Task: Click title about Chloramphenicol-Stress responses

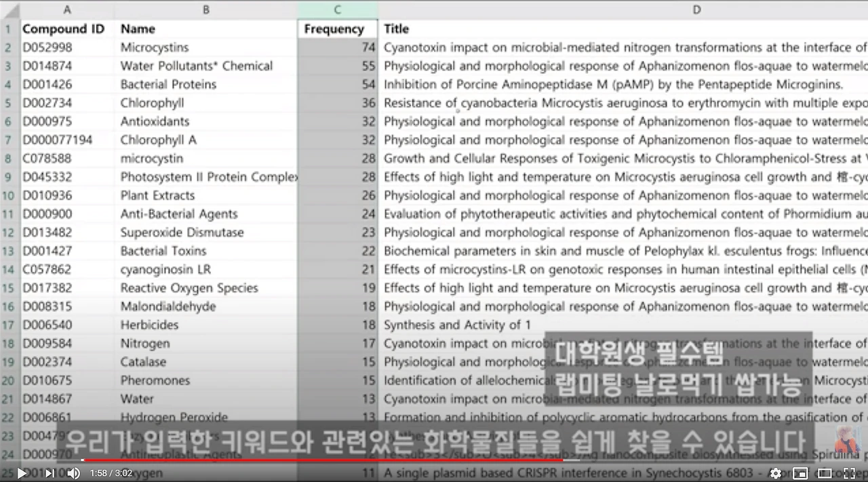Action: point(625,159)
